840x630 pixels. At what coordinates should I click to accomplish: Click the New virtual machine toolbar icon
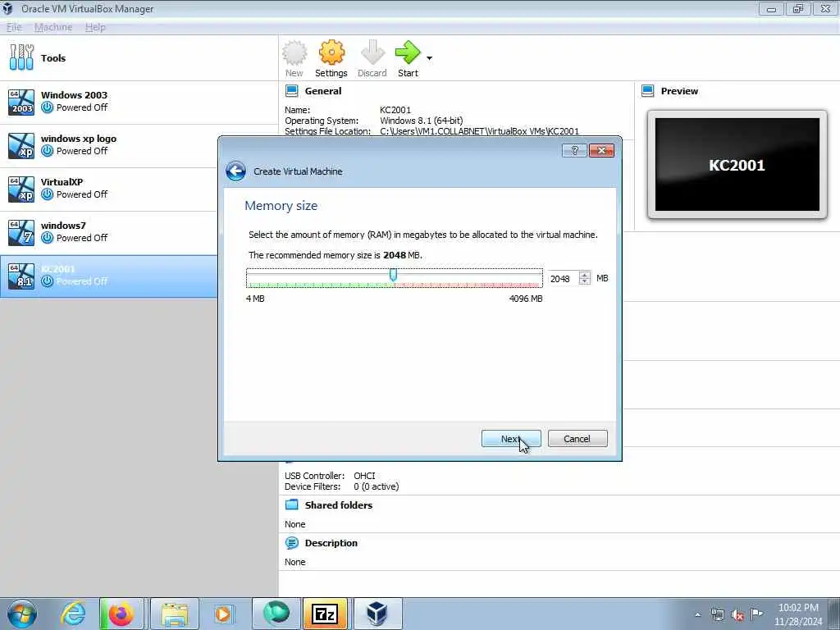[294, 58]
